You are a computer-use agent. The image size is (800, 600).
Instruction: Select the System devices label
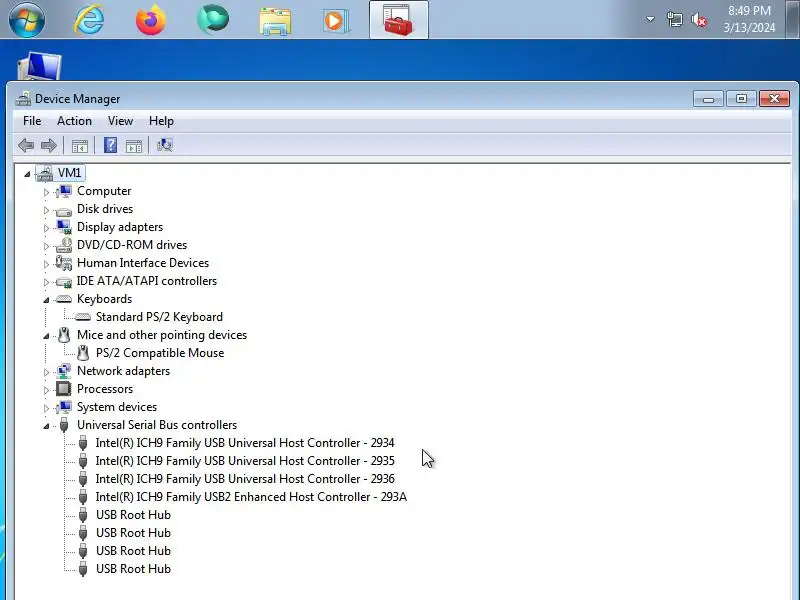tap(117, 407)
